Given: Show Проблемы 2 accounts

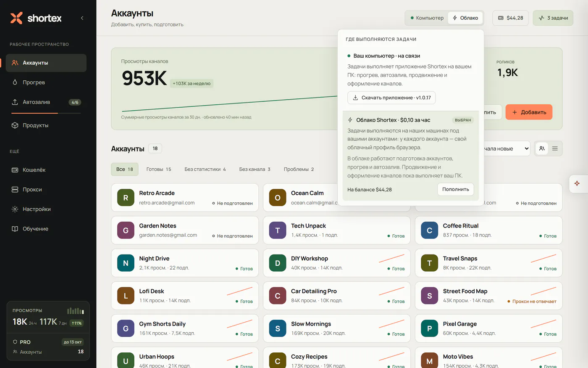Looking at the screenshot, I should pyautogui.click(x=299, y=169).
